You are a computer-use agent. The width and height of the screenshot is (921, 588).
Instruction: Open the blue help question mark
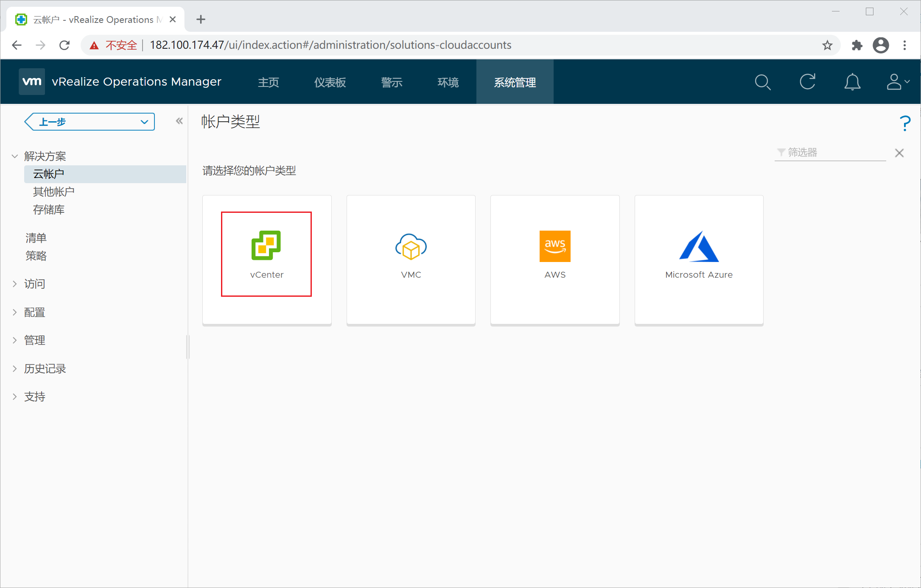[904, 123]
